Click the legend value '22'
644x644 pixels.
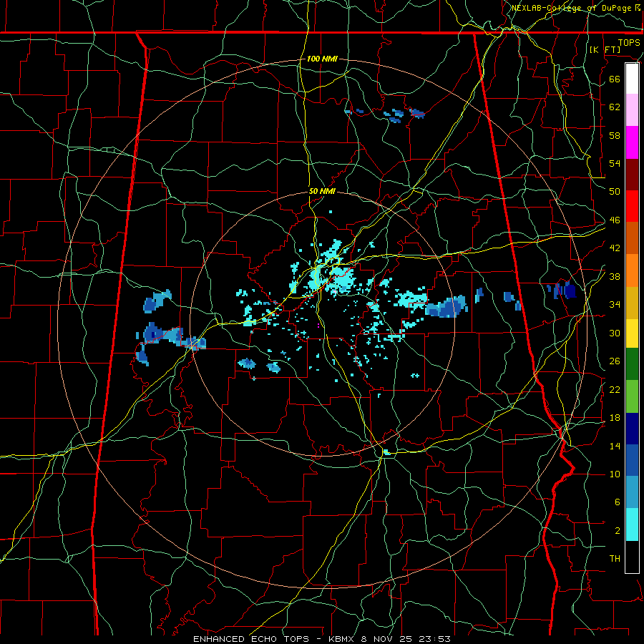coord(615,389)
